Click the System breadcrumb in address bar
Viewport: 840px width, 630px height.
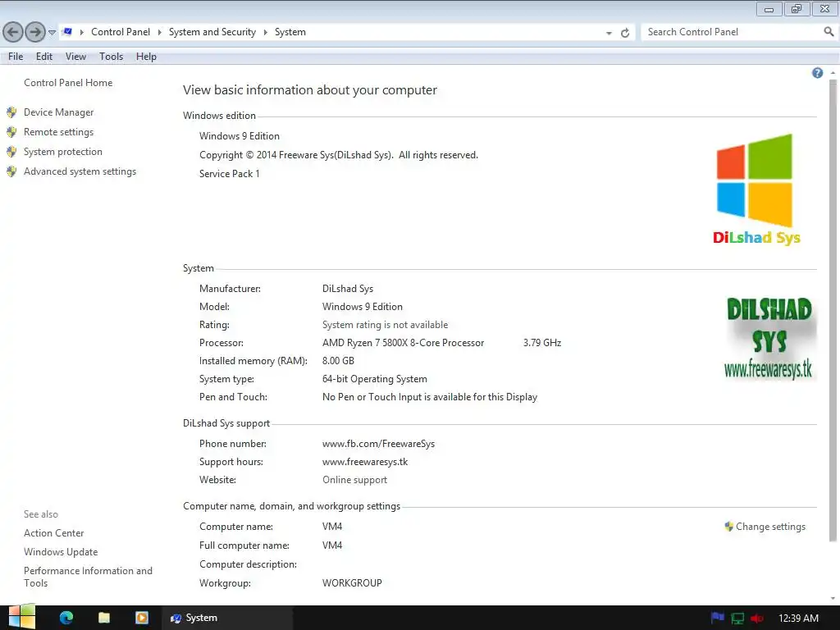290,32
